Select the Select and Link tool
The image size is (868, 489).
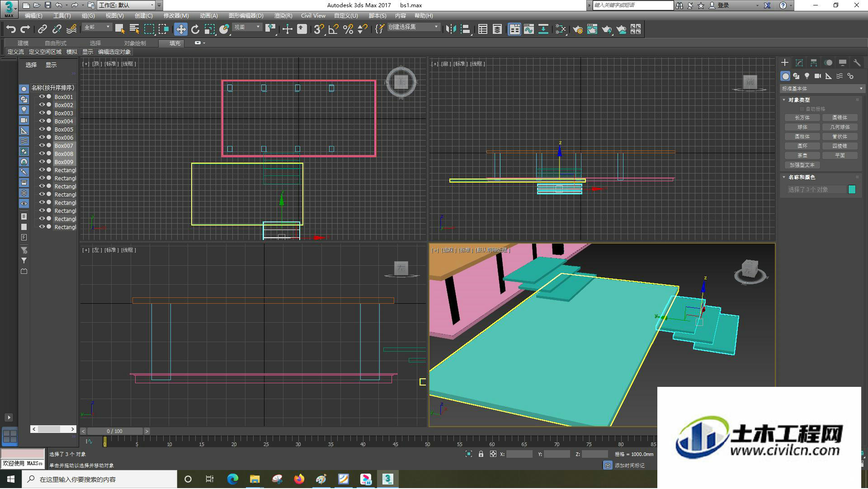(42, 29)
